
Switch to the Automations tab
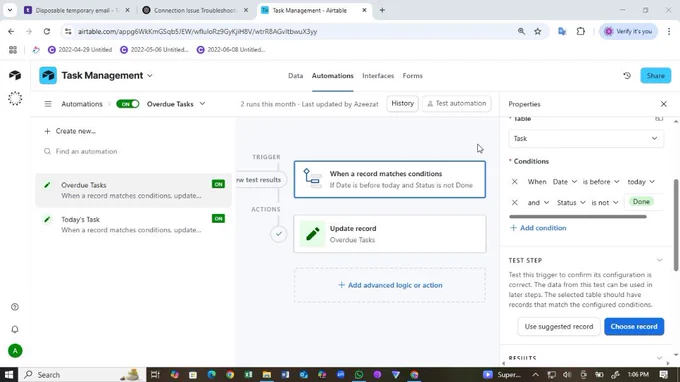[333, 75]
